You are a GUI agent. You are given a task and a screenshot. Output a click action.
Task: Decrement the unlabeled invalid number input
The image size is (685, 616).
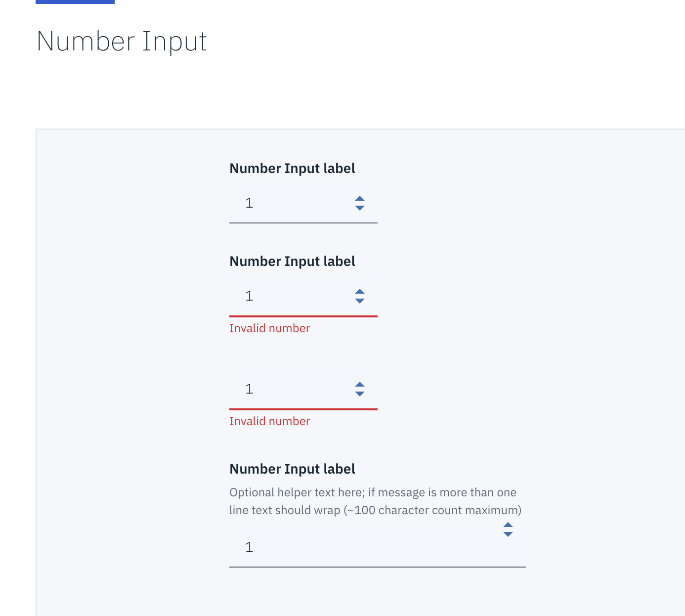click(x=359, y=394)
